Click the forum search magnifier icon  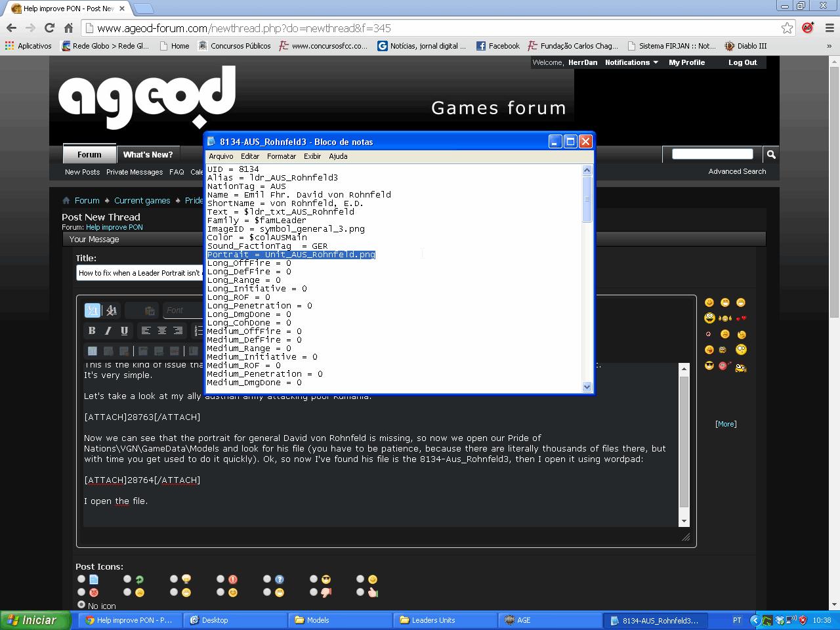tap(771, 154)
